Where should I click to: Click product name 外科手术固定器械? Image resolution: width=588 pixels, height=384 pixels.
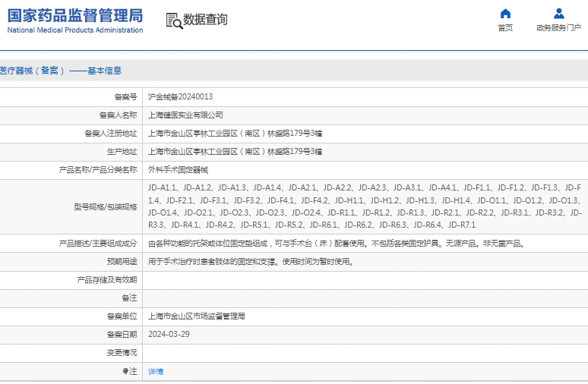coord(178,170)
